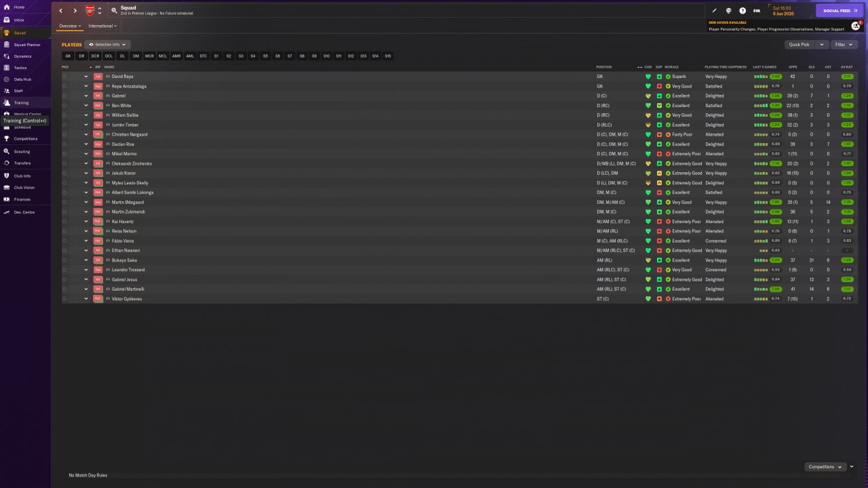
Task: Click the Quick Pick button
Action: 800,45
